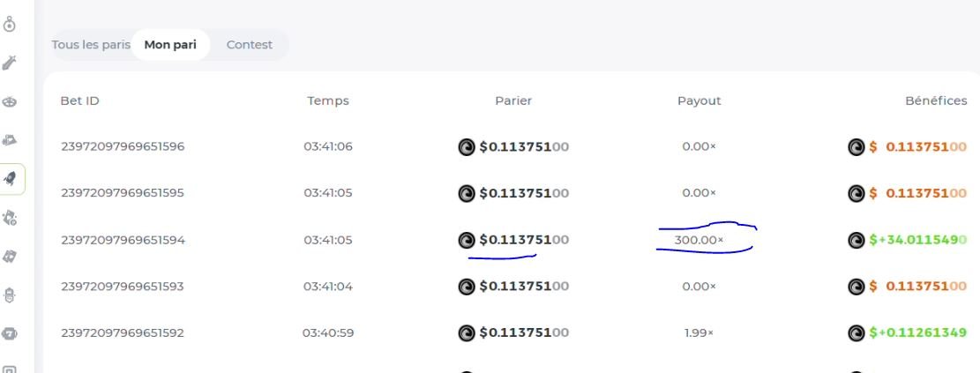Click the Bénéfices column header
This screenshot has width=980, height=373.
(936, 101)
